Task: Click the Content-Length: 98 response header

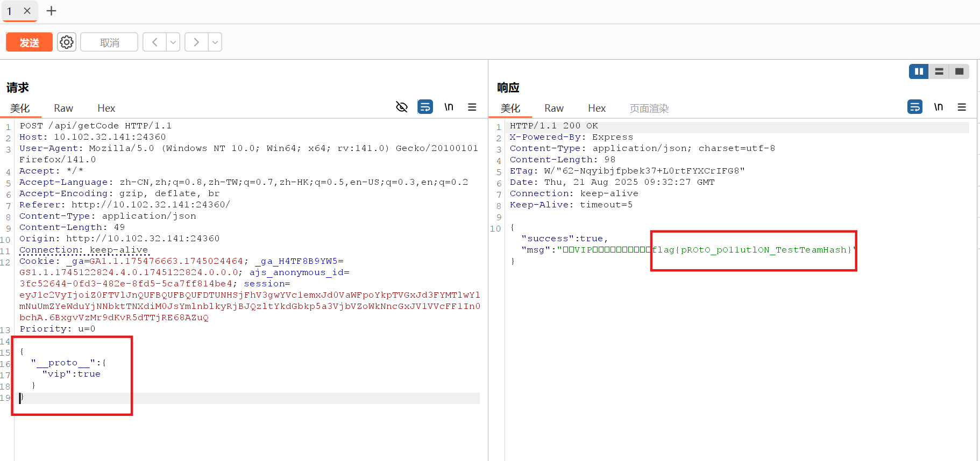Action: pyautogui.click(x=563, y=160)
